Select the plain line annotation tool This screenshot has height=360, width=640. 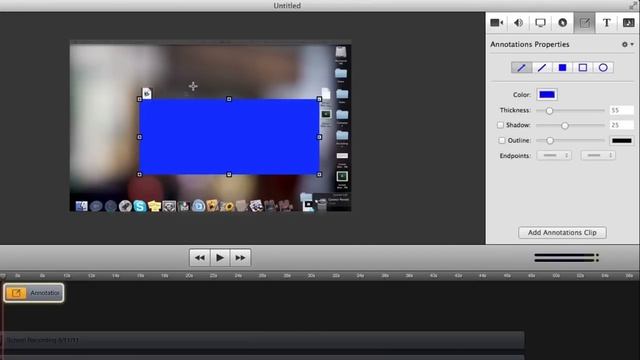pyautogui.click(x=542, y=68)
